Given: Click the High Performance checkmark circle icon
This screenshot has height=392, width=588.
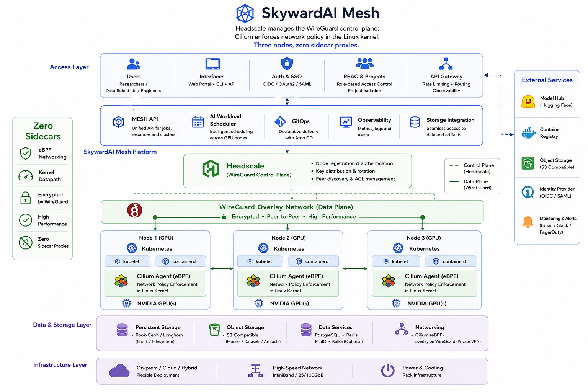Looking at the screenshot, I should [x=26, y=220].
